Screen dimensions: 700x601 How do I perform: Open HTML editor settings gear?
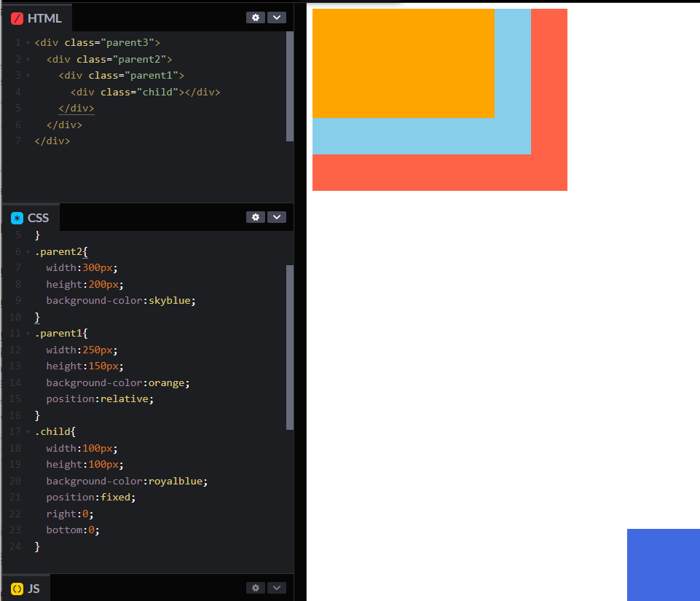click(x=256, y=17)
